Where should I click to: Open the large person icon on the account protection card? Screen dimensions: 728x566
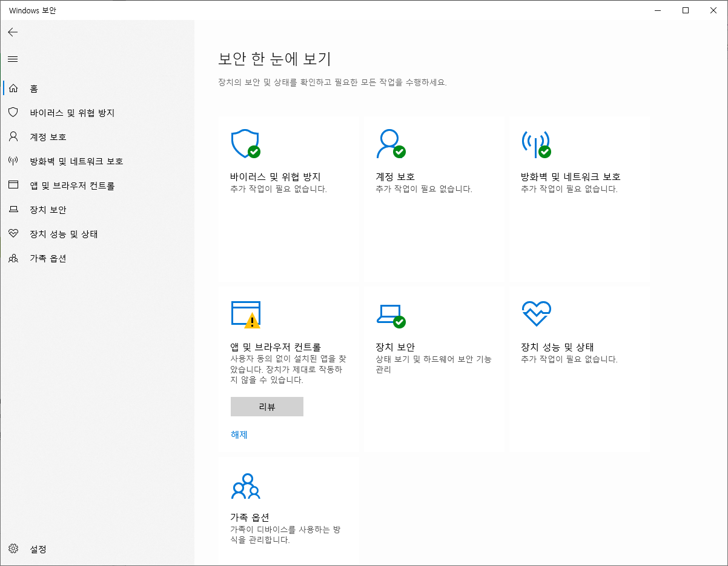point(391,144)
